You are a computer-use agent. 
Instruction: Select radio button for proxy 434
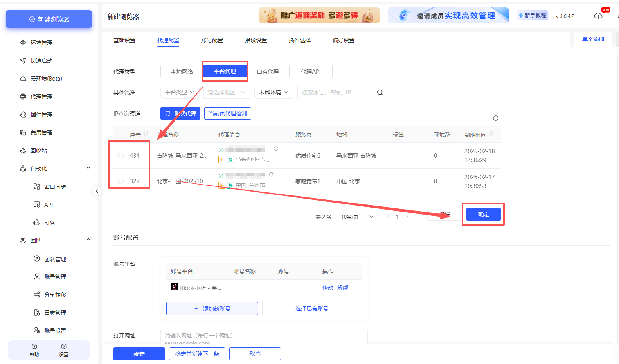click(121, 156)
